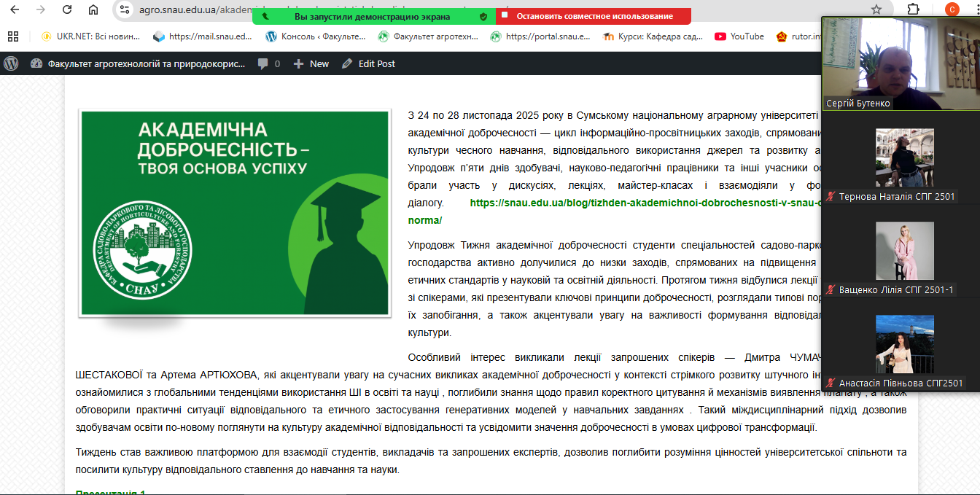This screenshot has width=980, height=495.
Task: Select Сергій Бутенко's video tile
Action: click(x=901, y=63)
